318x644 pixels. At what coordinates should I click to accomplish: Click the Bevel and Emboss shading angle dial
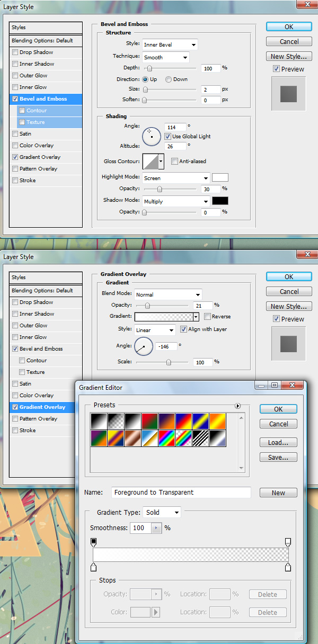tap(152, 137)
